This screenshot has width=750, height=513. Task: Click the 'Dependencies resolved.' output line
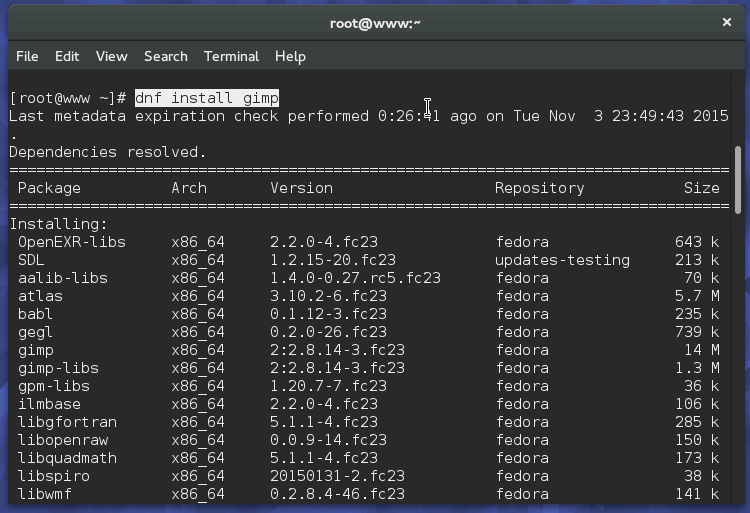(107, 152)
